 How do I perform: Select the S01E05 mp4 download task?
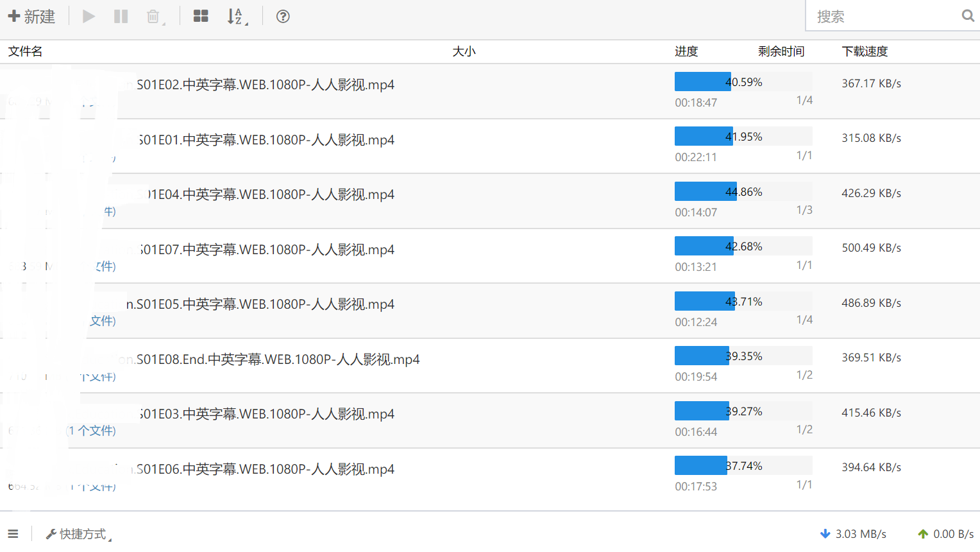[490, 311]
